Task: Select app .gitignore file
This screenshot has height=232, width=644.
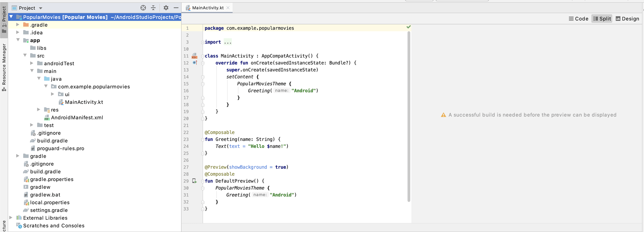Action: point(49,133)
